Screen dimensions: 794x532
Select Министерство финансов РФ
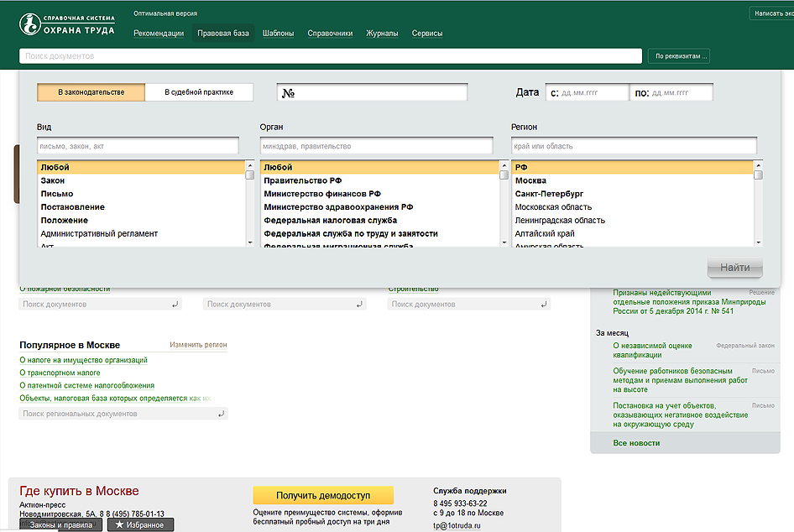pyautogui.click(x=379, y=194)
